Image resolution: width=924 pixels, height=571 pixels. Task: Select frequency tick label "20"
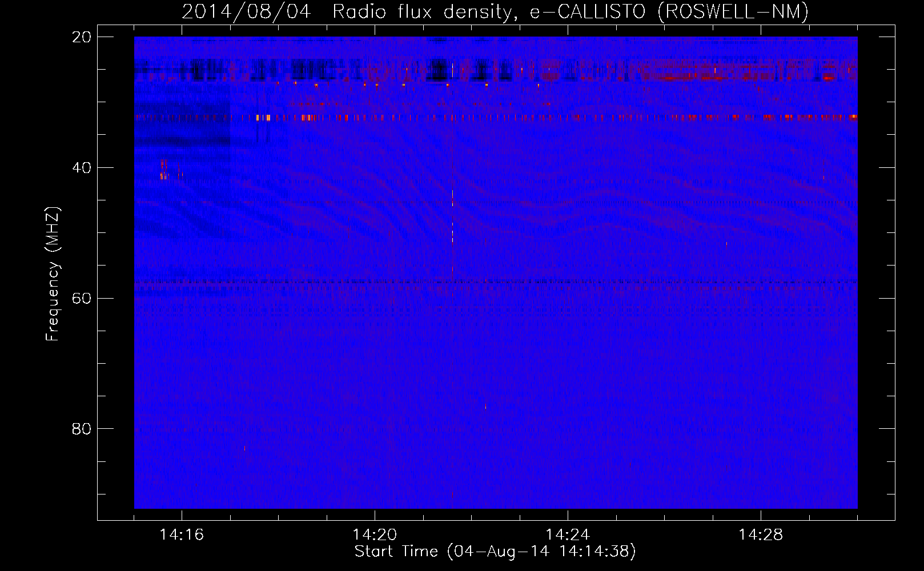tap(82, 37)
